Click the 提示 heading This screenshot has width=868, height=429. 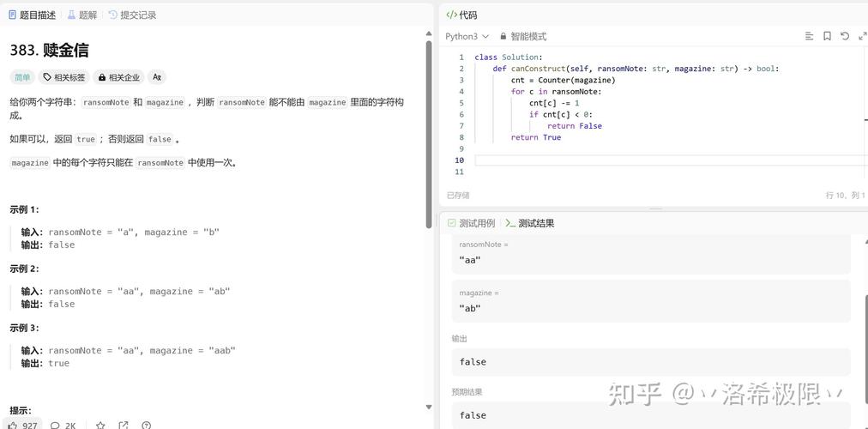(21, 410)
